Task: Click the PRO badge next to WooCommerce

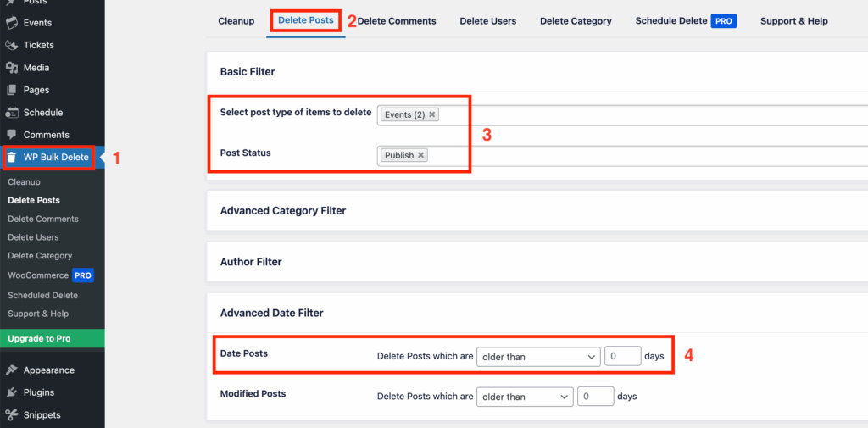Action: tap(83, 275)
